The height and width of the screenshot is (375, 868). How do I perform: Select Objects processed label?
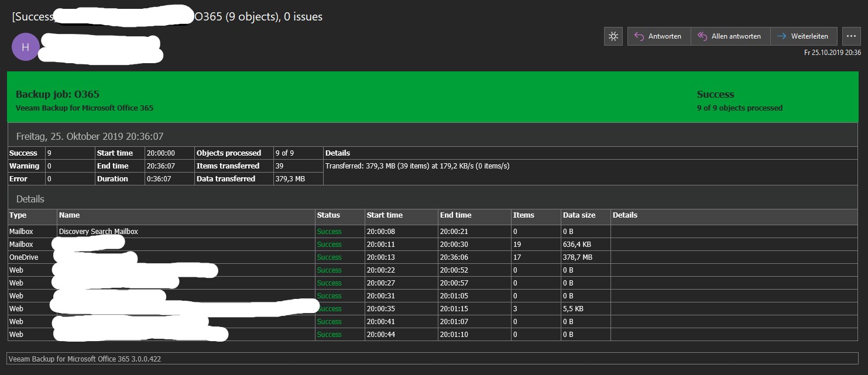229,153
